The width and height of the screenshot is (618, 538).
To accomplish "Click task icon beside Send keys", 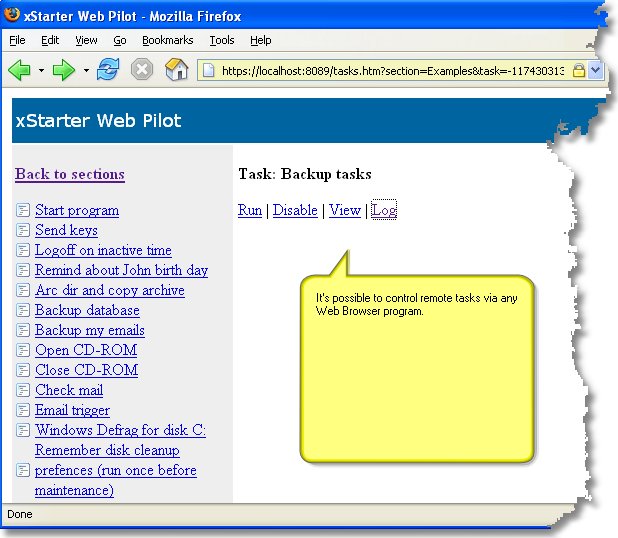I will [23, 230].
